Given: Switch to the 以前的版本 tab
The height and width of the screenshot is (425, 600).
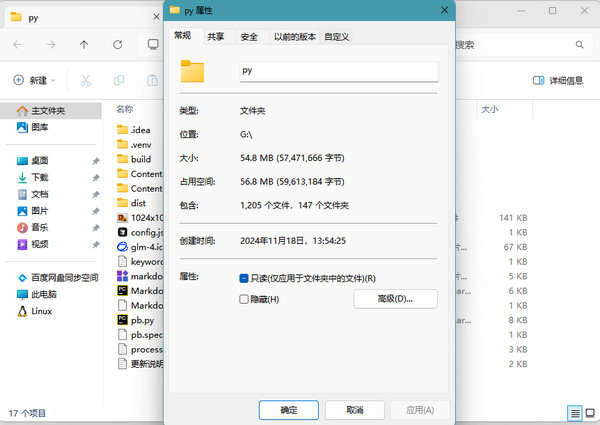Looking at the screenshot, I should pyautogui.click(x=295, y=37).
